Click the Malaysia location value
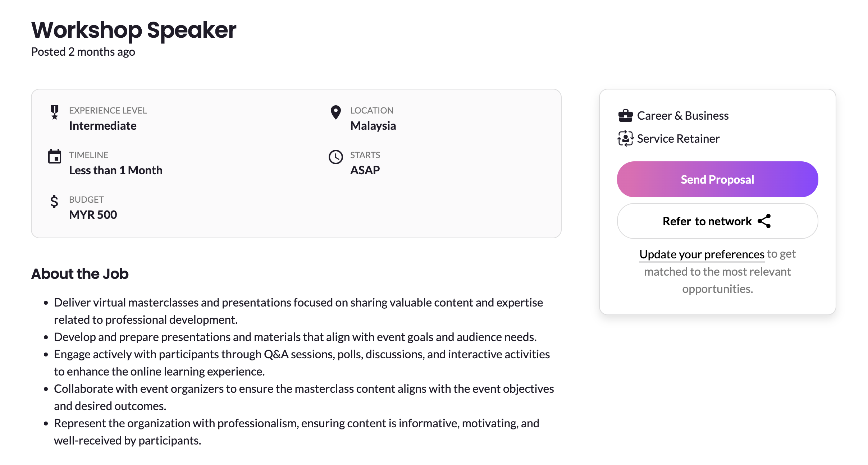 click(373, 126)
